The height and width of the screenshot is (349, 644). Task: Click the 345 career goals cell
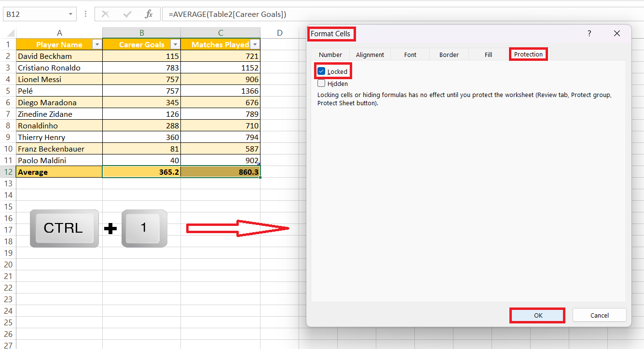point(142,102)
